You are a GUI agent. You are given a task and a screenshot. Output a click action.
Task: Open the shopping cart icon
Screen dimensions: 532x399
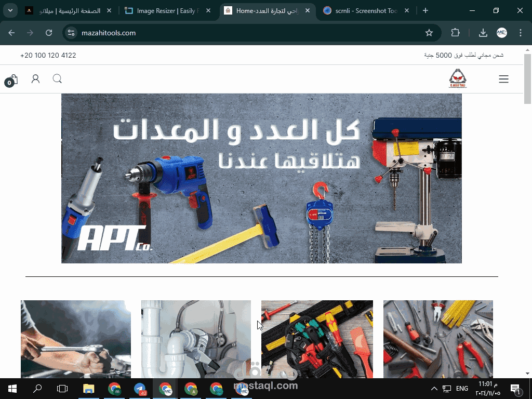[11, 81]
